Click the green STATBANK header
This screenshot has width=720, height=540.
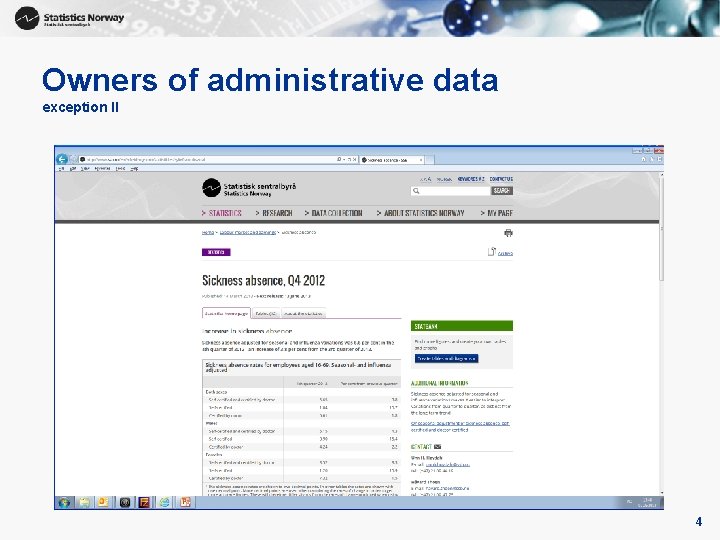tap(462, 326)
